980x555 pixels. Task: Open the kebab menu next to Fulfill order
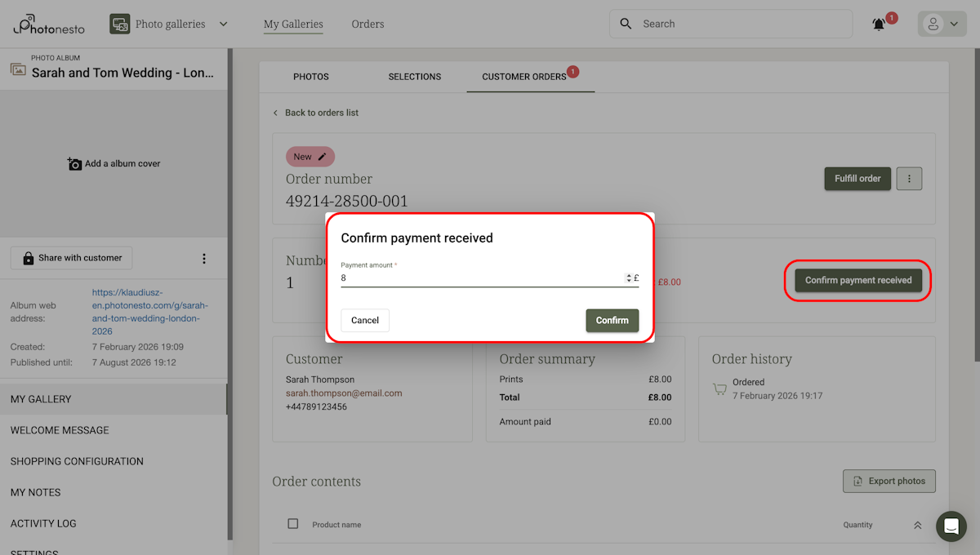tap(909, 178)
